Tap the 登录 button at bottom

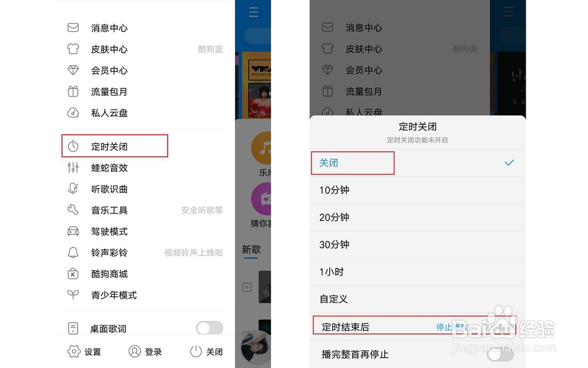click(145, 352)
